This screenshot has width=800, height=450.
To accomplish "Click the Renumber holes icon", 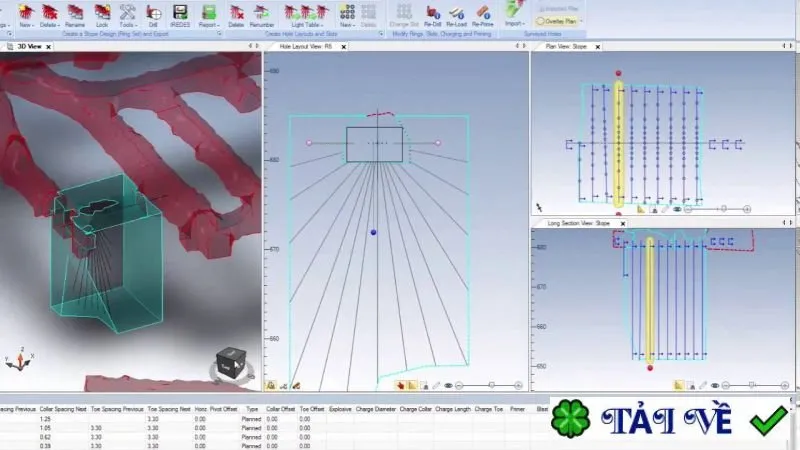I will click(x=262, y=15).
